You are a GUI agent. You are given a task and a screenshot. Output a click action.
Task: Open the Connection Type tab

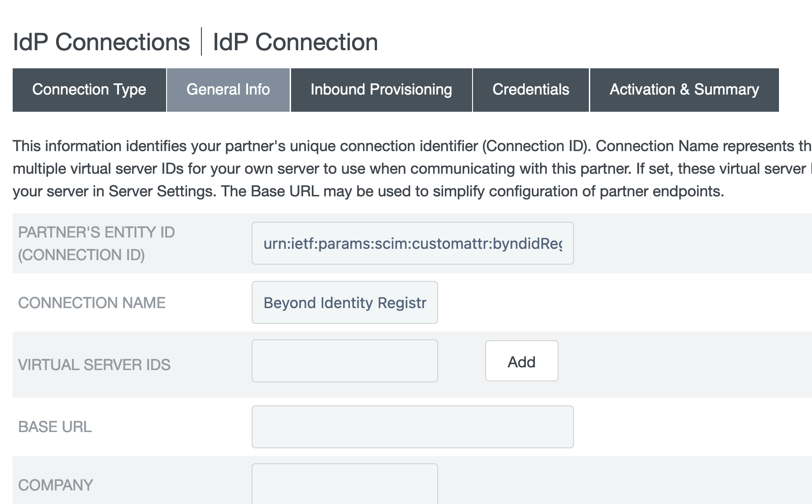click(x=89, y=90)
